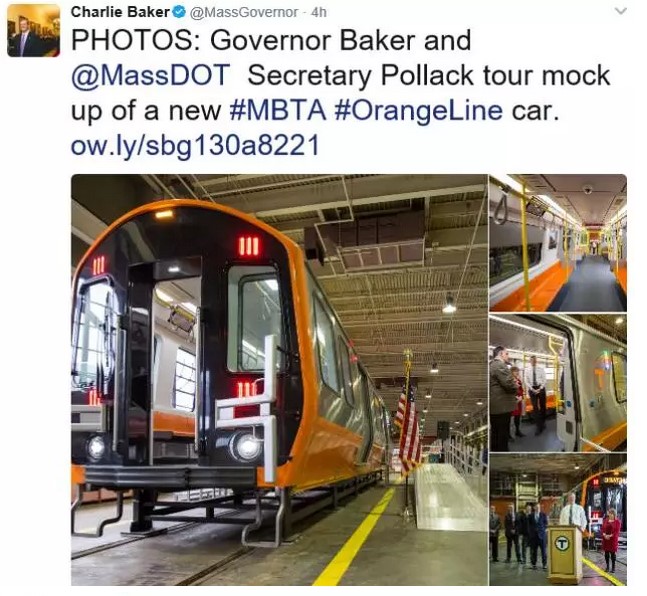Click the 4h timestamp
Screen dimensions: 647x596
tap(319, 12)
